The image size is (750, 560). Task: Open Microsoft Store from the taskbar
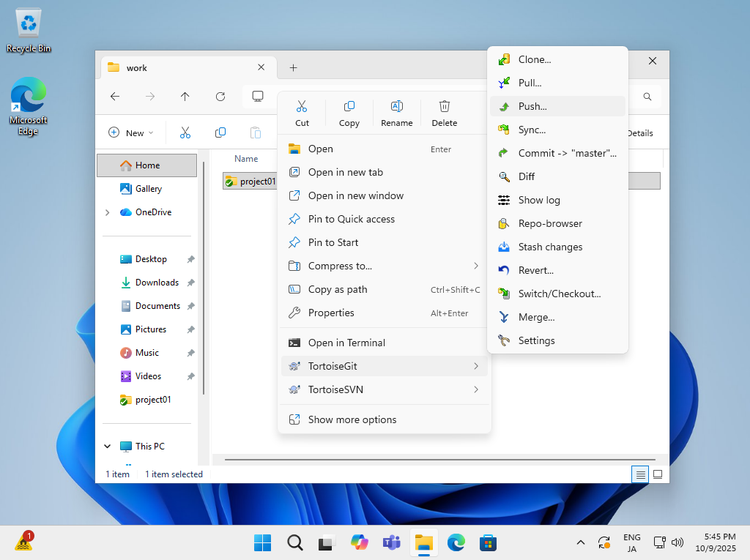pos(489,542)
